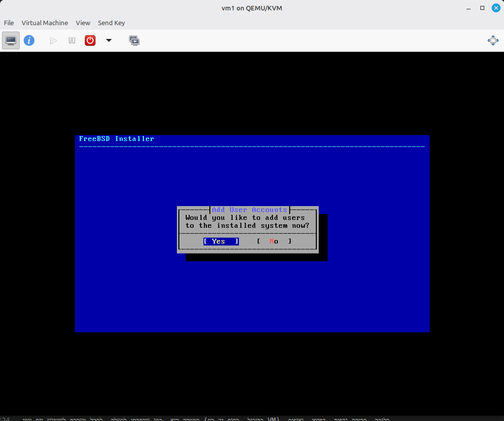
Task: Expand the shutdown options dropdown arrow
Action: coord(109,40)
